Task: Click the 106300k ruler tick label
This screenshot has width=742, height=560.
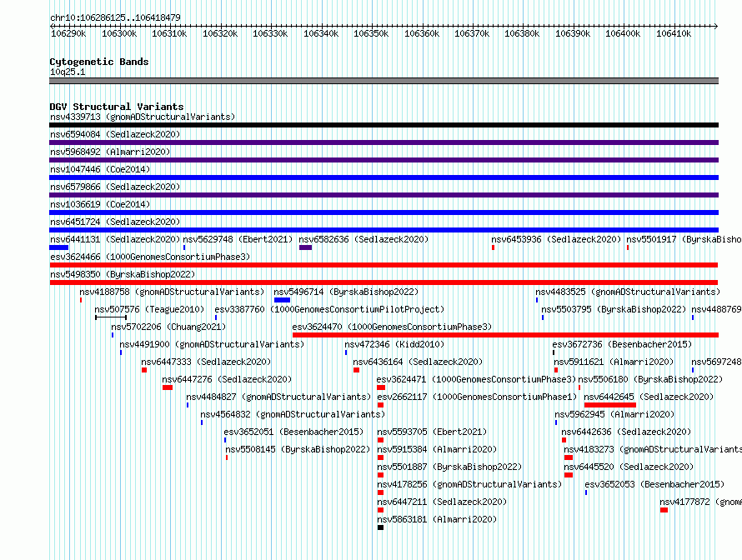Action: [119, 33]
